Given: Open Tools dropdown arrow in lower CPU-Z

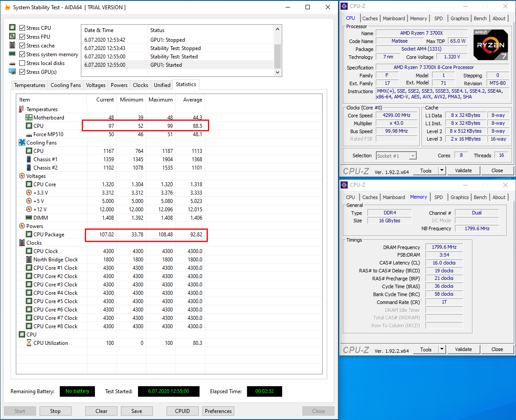Looking at the screenshot, I should point(442,349).
